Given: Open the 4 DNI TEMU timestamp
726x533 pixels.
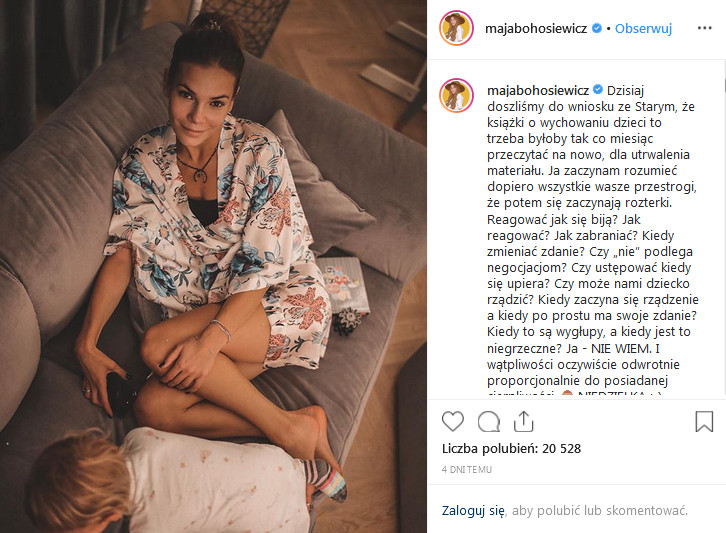Looking at the screenshot, I should 467,469.
